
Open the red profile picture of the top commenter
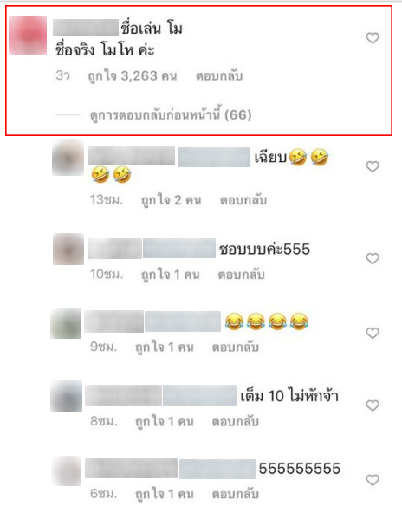[x=28, y=36]
